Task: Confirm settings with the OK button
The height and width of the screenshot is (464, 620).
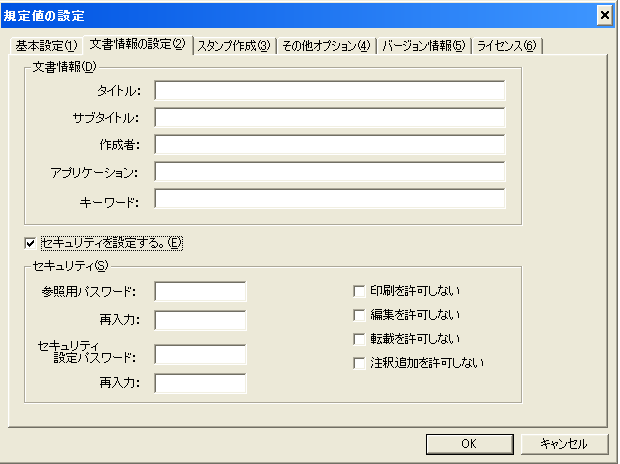Action: [x=470, y=444]
